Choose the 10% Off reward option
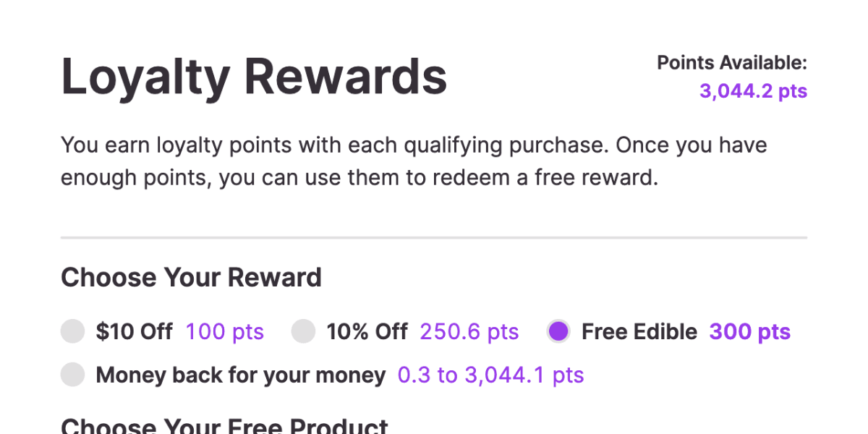 point(304,331)
